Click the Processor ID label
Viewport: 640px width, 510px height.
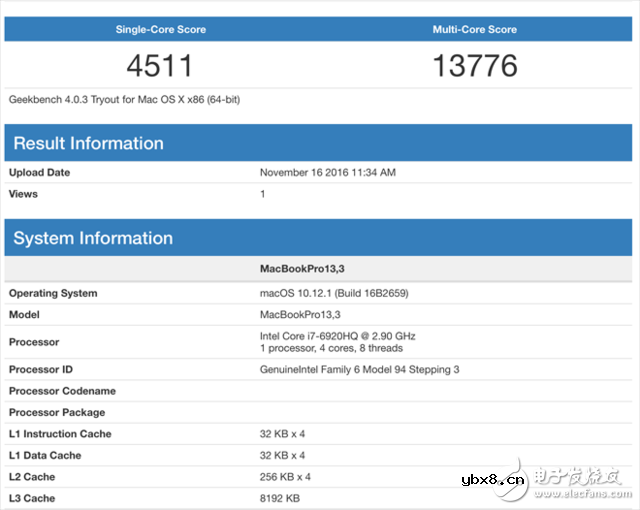point(41,370)
